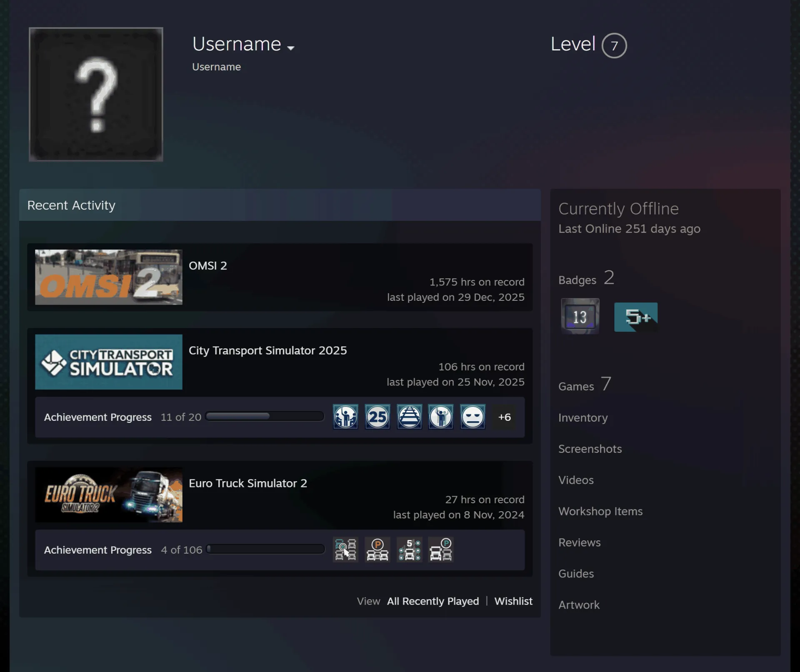Expand the Username dropdown arrow
This screenshot has width=800, height=672.
point(291,48)
